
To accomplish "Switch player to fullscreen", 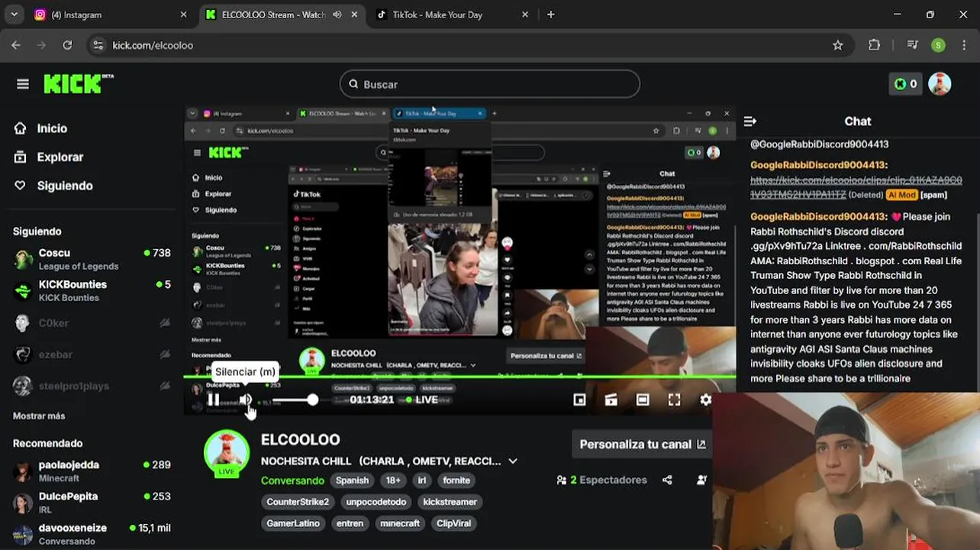I will pyautogui.click(x=675, y=400).
